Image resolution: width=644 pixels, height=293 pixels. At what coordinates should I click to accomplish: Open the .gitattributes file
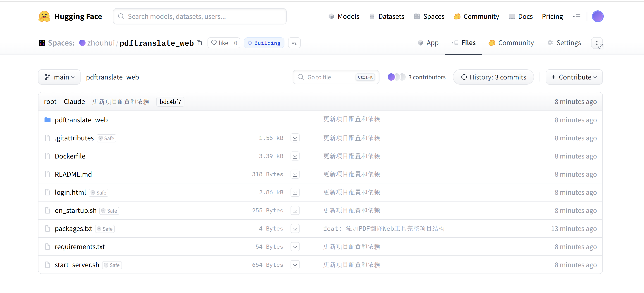coord(74,138)
